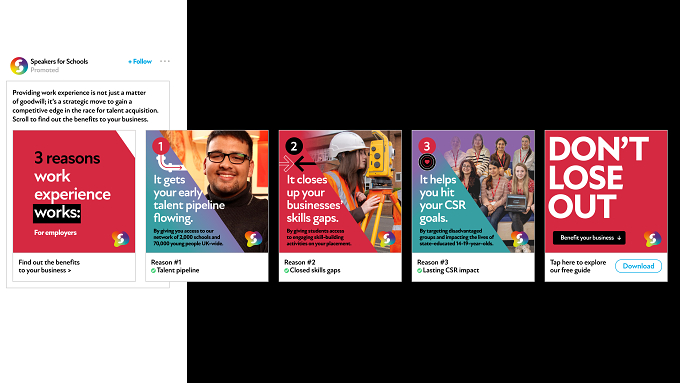Open the skills gaps card image

[x=340, y=192]
